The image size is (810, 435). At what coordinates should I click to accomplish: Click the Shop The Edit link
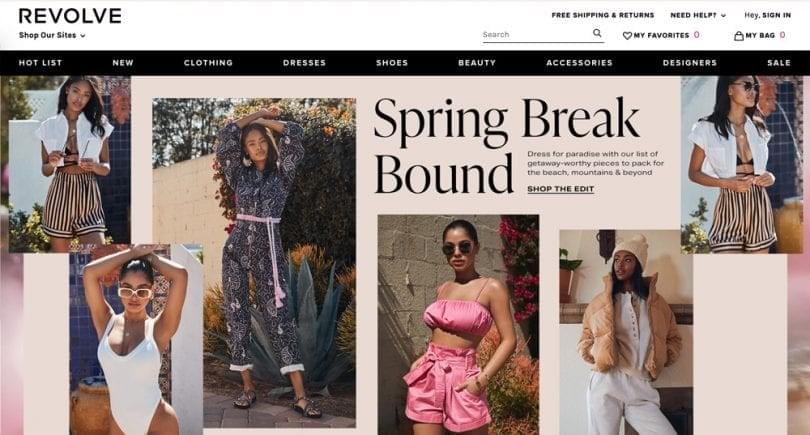[x=560, y=189]
